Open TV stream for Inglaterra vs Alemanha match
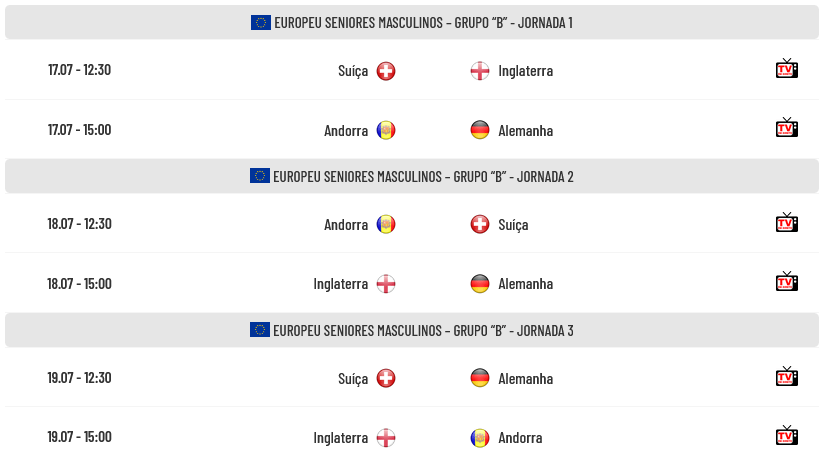This screenshot has width=821, height=463. click(786, 282)
